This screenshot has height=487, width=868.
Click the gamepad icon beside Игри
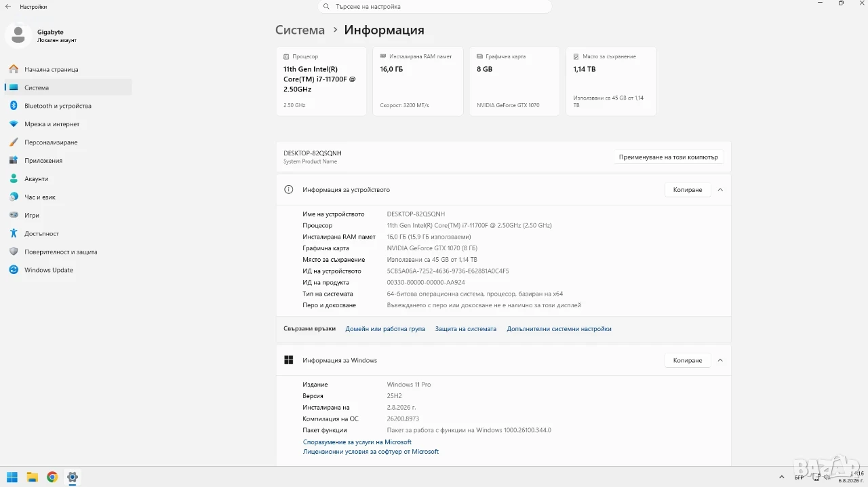pyautogui.click(x=14, y=215)
